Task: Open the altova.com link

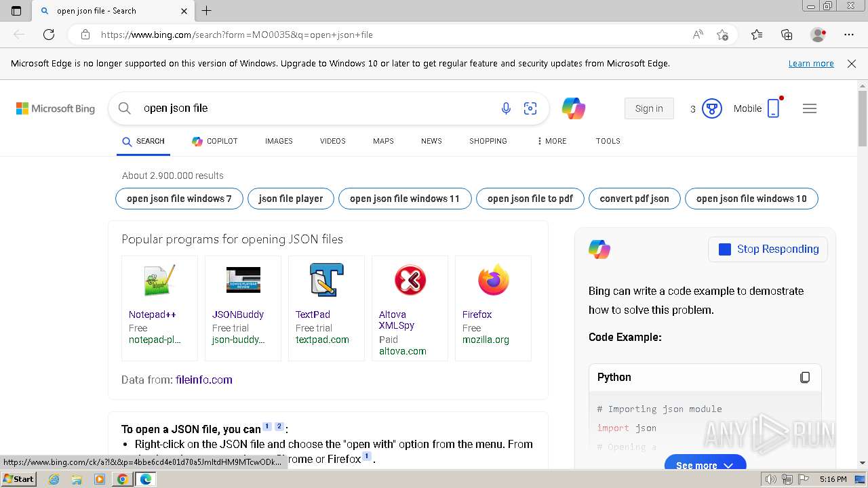Action: [403, 351]
